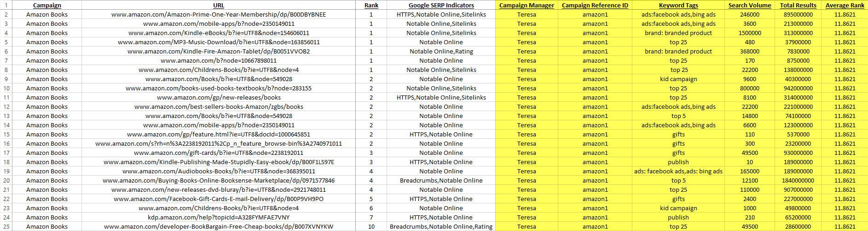Viewport: 868px width, 231px height.
Task: Click the developer-BookBargain-Free-Cheap-books URL cell
Action: pyautogui.click(x=219, y=226)
